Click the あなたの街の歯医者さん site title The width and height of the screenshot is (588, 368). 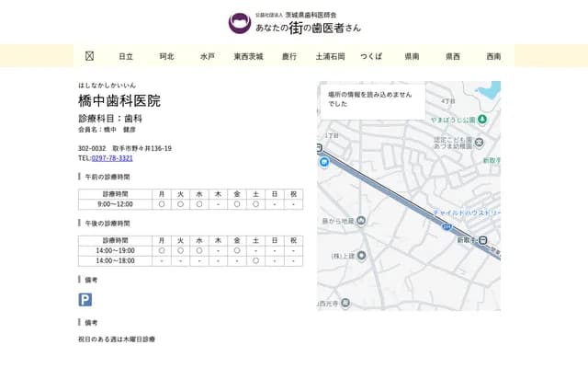pos(308,28)
